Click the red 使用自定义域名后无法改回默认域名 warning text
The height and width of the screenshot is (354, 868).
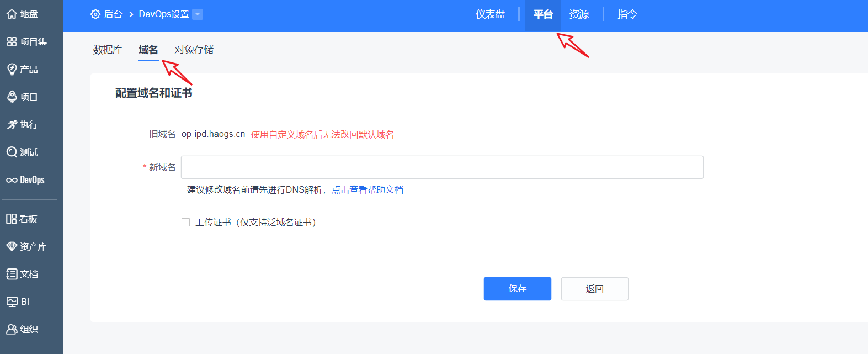pyautogui.click(x=322, y=135)
